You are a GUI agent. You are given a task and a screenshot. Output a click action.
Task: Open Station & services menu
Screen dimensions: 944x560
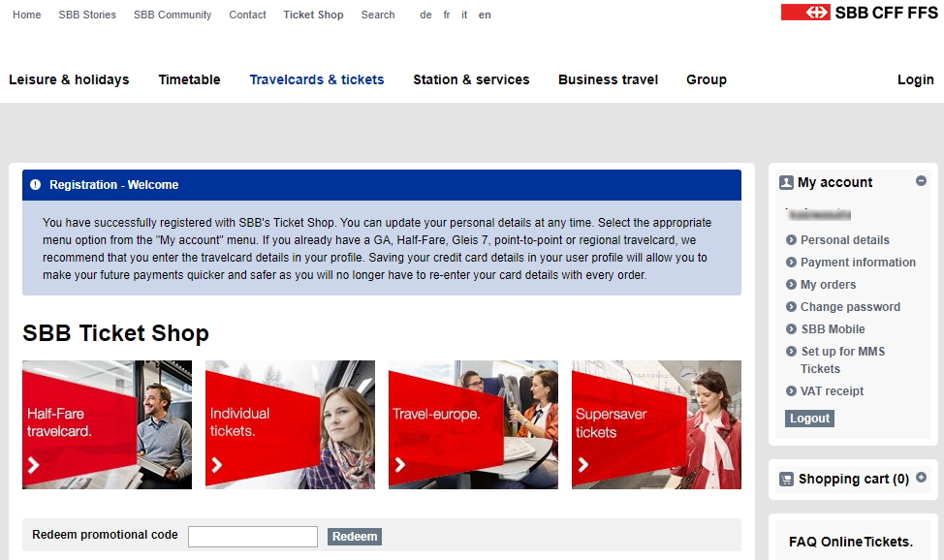471,79
